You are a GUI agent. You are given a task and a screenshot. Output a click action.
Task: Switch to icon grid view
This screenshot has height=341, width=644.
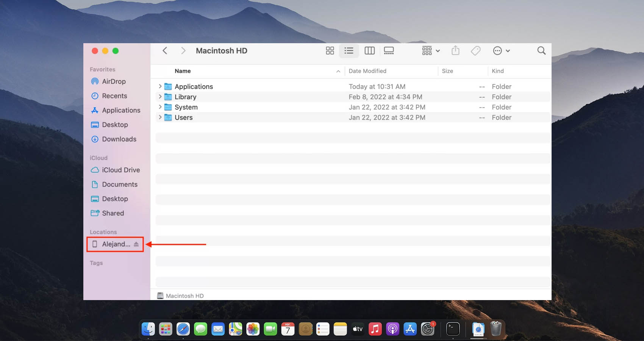click(x=330, y=51)
